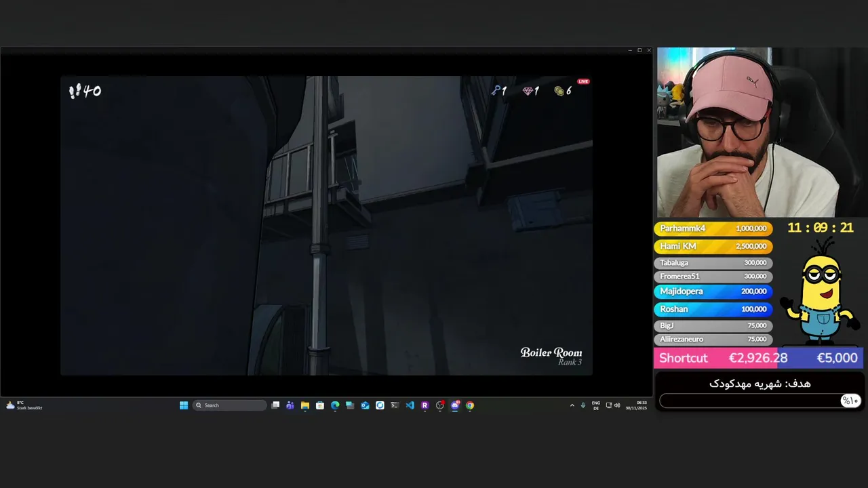The height and width of the screenshot is (488, 868).
Task: Open Discord from the taskbar
Action: 455,405
